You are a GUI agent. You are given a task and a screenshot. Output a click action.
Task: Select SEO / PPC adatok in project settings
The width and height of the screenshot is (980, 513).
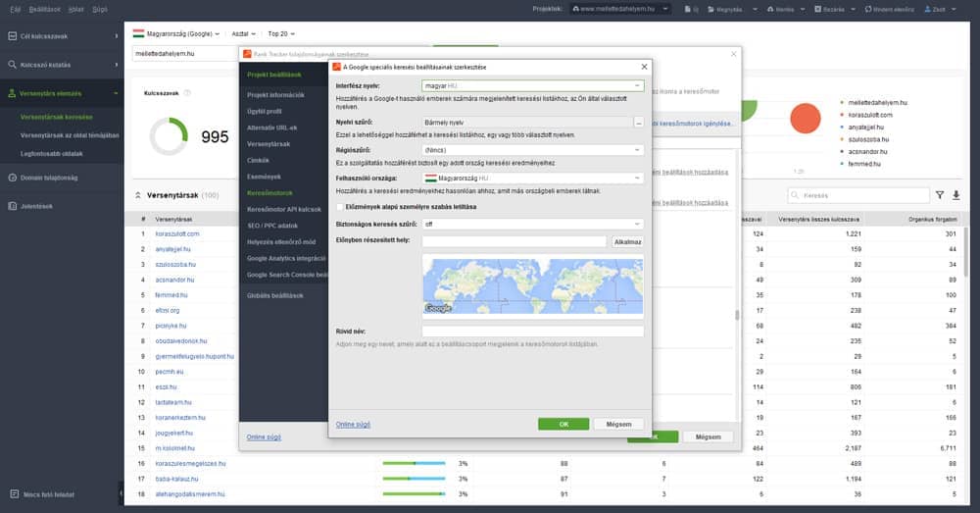point(272,226)
